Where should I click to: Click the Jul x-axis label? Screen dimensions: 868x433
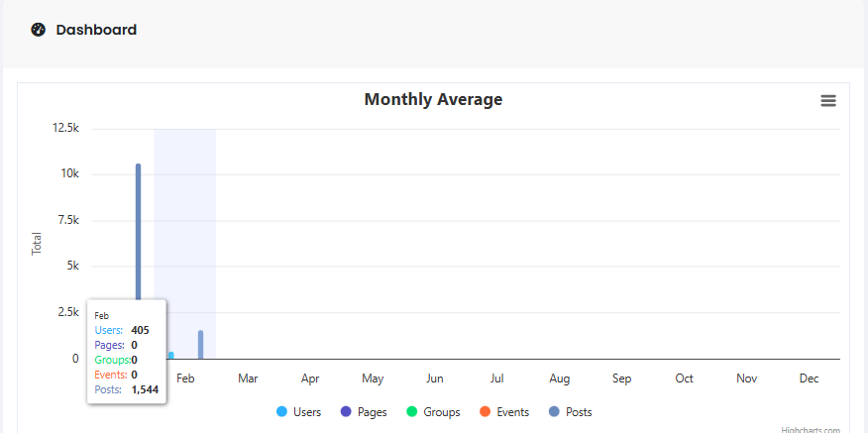pos(497,379)
